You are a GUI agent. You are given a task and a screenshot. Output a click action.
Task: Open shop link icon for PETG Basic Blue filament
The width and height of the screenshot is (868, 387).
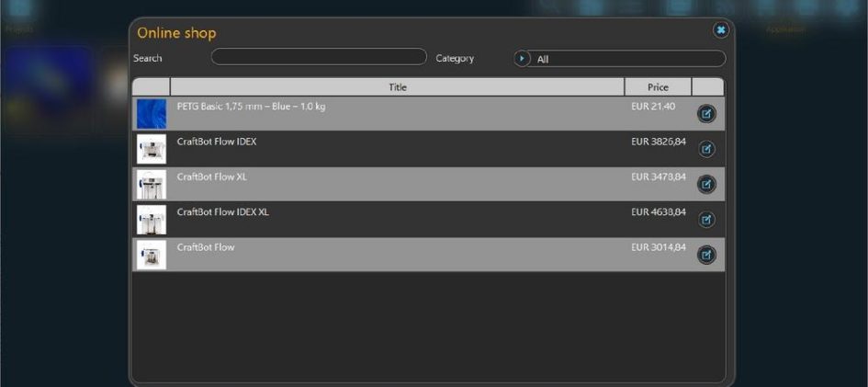(706, 114)
